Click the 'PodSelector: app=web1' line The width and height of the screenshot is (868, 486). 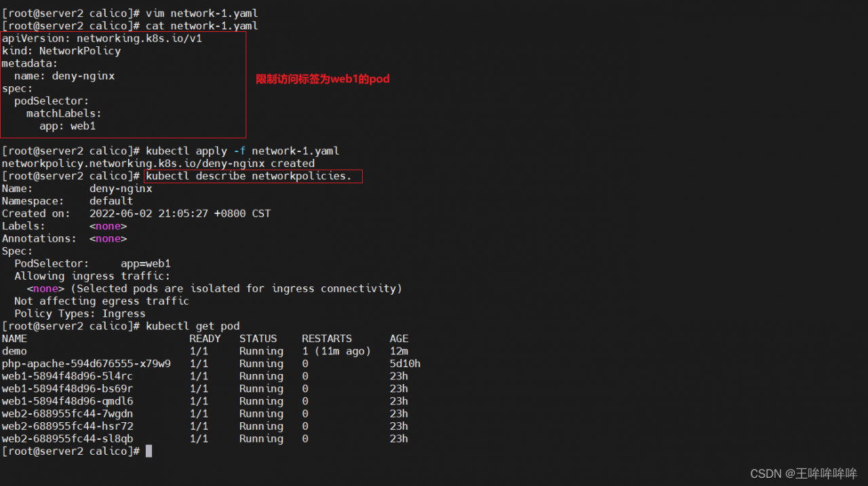coord(92,263)
